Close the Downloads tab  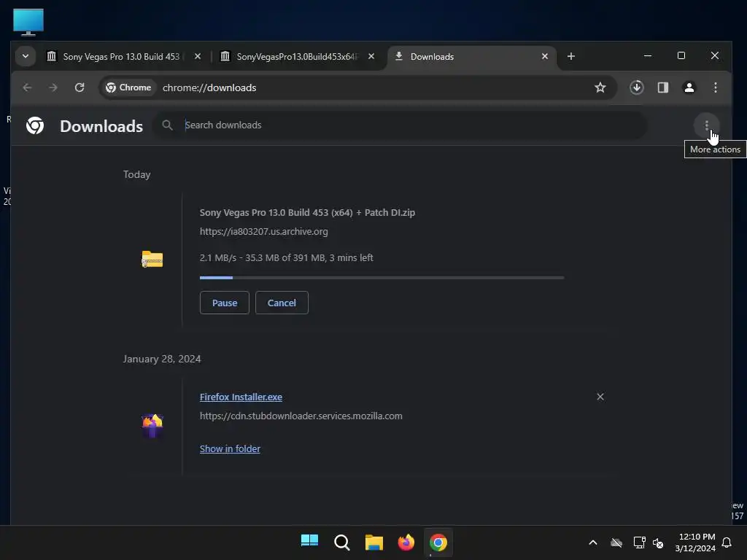[544, 56]
